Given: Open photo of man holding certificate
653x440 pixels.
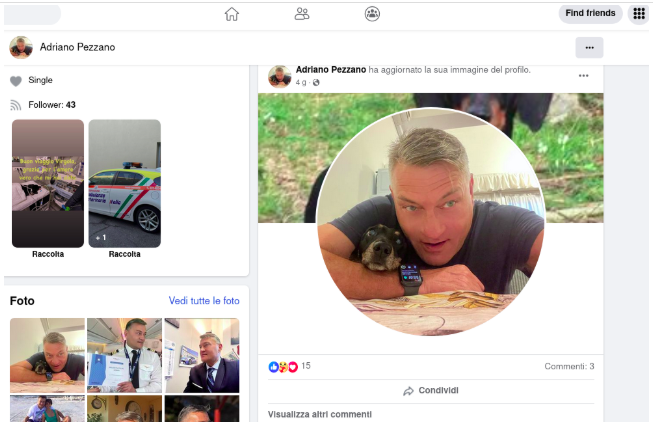Looking at the screenshot, I should [124, 355].
